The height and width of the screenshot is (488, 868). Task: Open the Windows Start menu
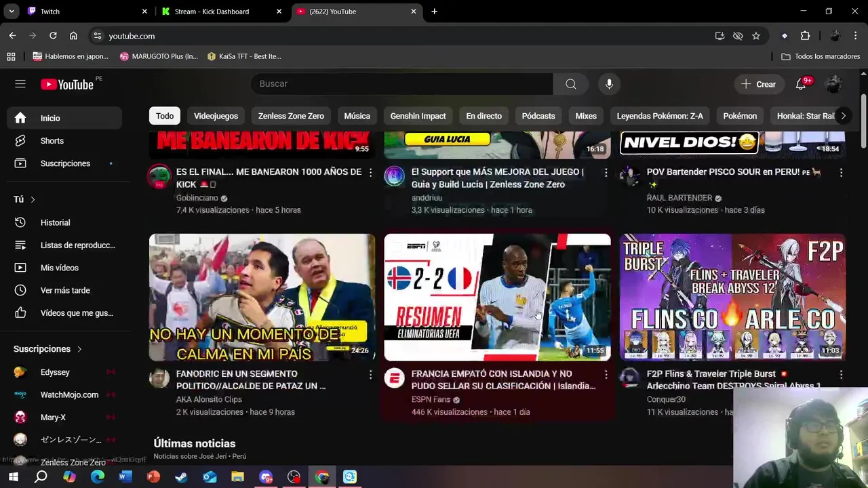click(13, 477)
